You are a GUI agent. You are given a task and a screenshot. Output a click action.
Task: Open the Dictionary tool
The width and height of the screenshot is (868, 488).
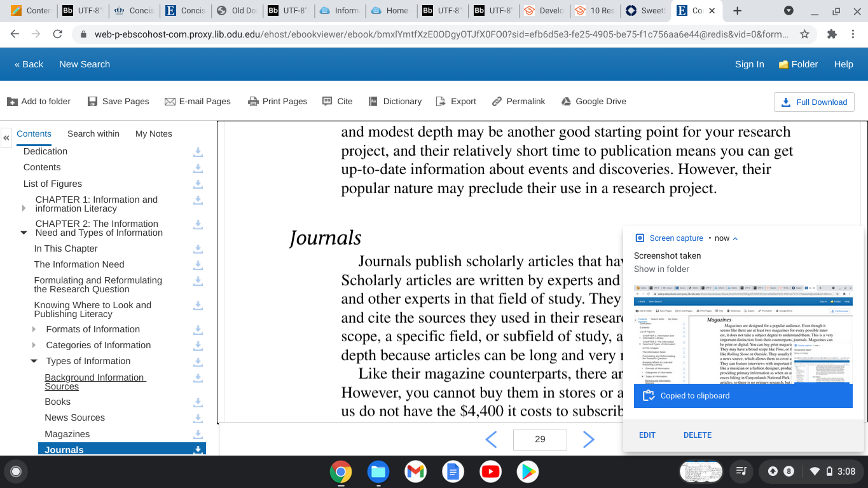(x=394, y=101)
